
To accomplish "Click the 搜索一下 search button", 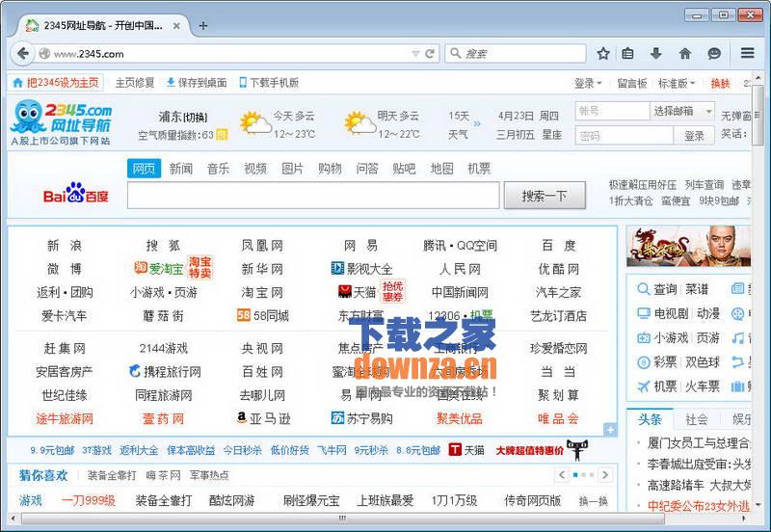I will 545,196.
